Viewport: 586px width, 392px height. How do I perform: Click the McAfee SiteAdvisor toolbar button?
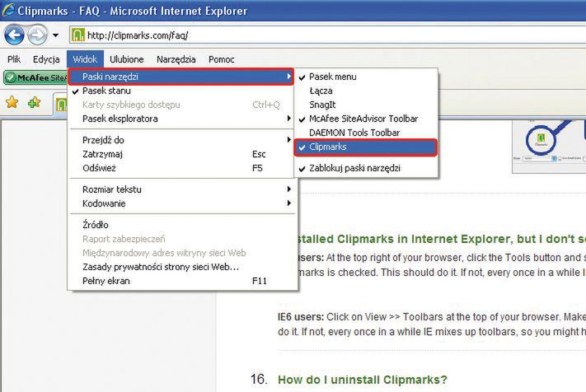[35, 77]
